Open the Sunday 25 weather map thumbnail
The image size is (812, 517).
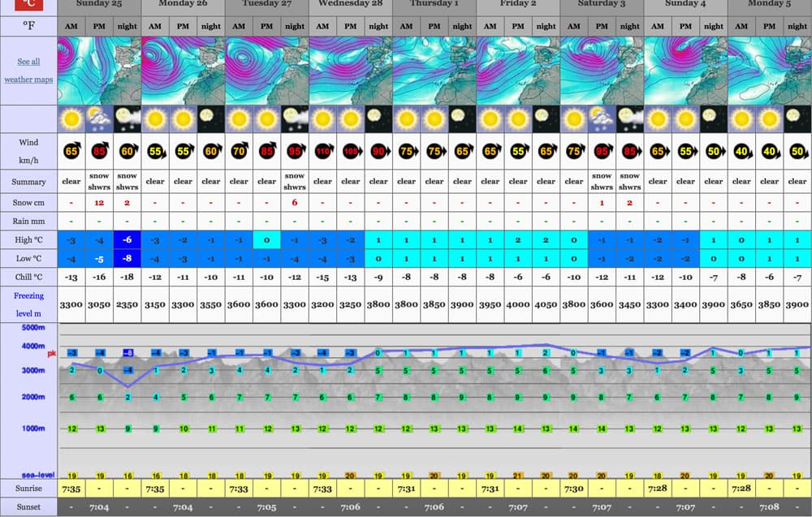[x=97, y=73]
